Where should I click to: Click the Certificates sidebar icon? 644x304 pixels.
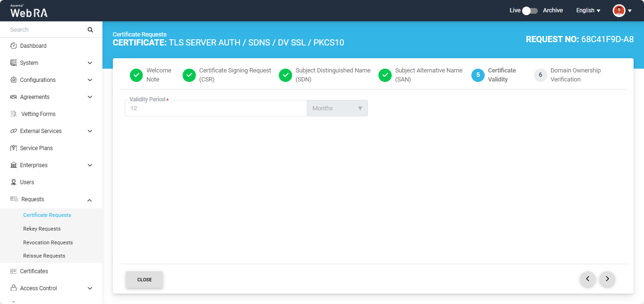pos(14,271)
